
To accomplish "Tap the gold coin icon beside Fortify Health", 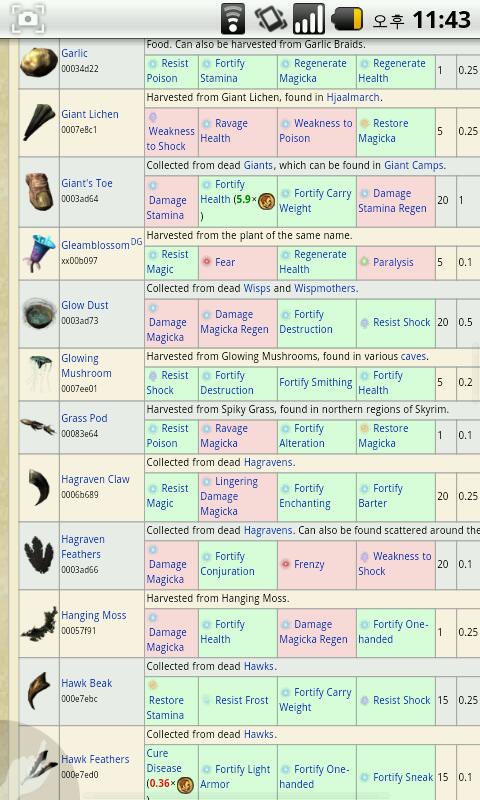I will pos(266,201).
